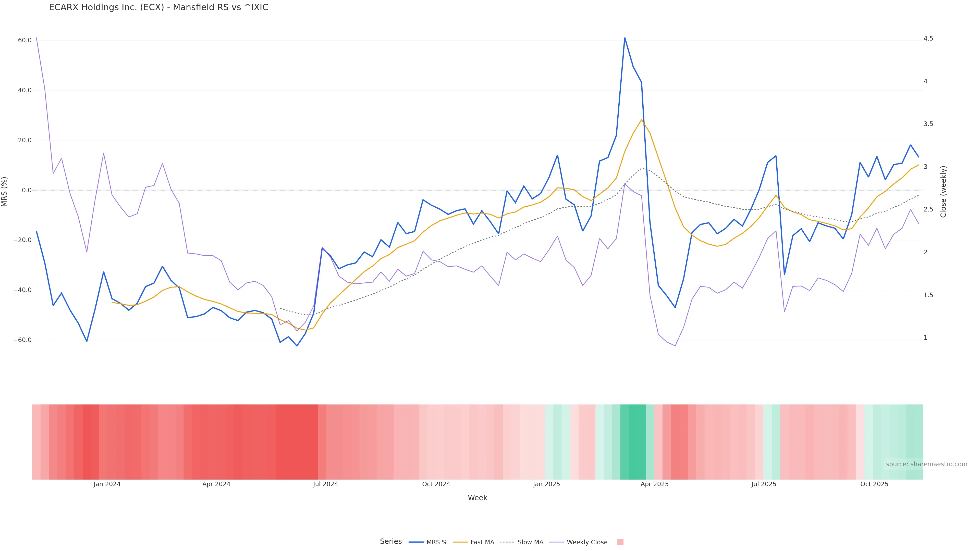This screenshot has height=551, width=980.
Task: Click the ECARX Holdings chart title
Action: [x=158, y=7]
